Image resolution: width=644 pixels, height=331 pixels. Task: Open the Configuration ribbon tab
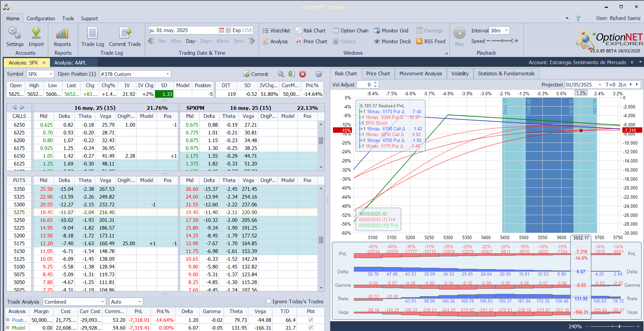pyautogui.click(x=41, y=18)
